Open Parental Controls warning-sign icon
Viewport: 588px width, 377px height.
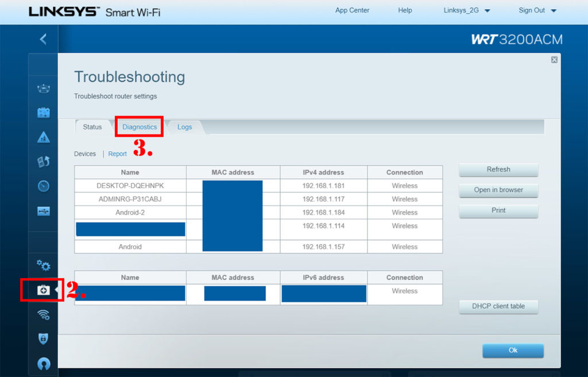coord(44,137)
